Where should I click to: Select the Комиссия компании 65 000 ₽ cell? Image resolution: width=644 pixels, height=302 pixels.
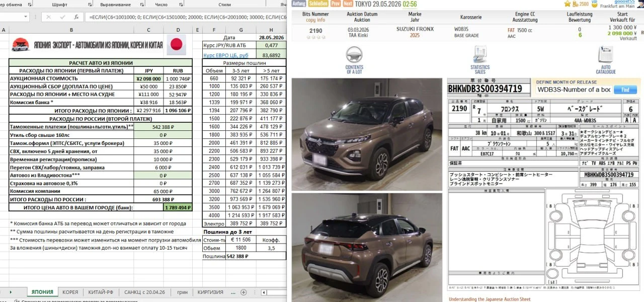click(164, 191)
